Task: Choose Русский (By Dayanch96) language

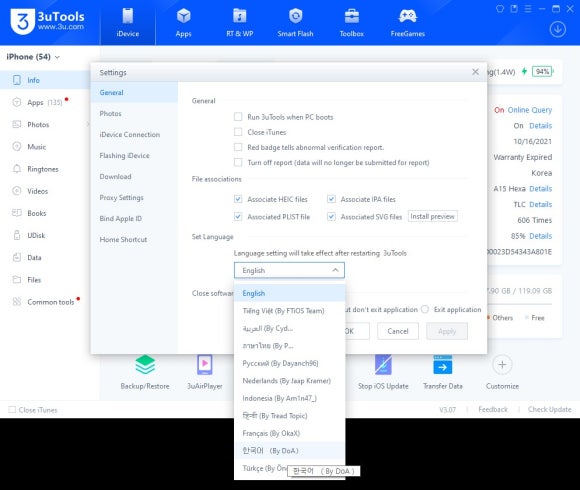Action: click(290, 363)
